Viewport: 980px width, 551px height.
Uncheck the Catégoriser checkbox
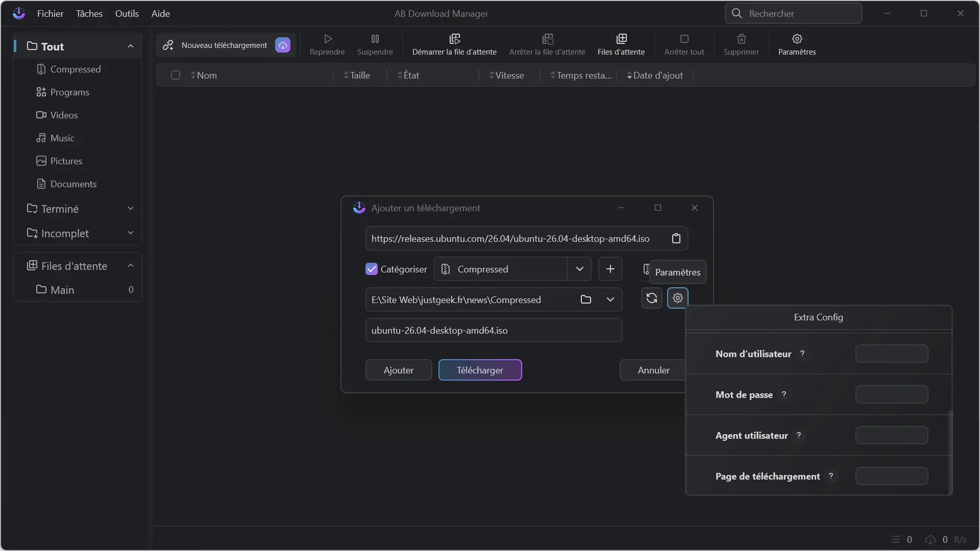coord(372,269)
